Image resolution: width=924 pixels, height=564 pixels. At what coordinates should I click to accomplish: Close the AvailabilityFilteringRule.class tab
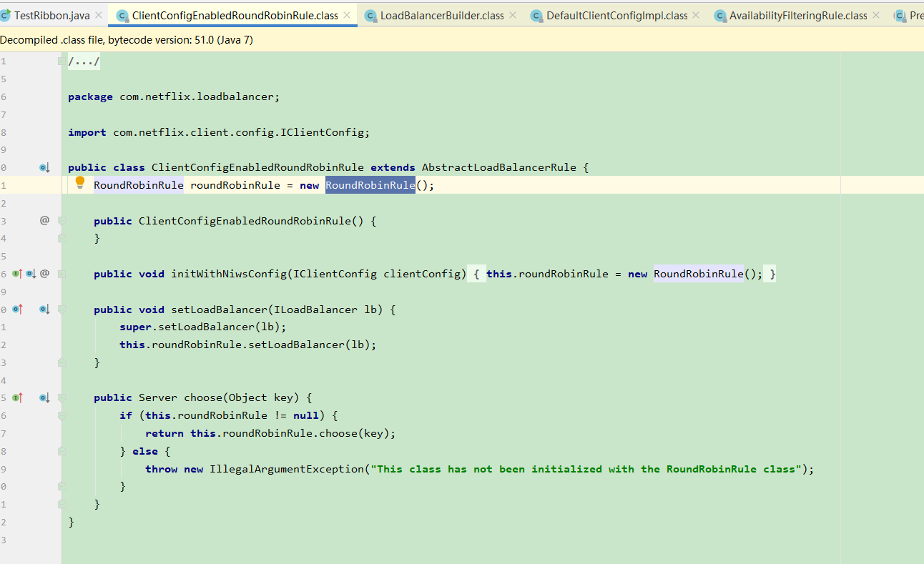coord(876,15)
